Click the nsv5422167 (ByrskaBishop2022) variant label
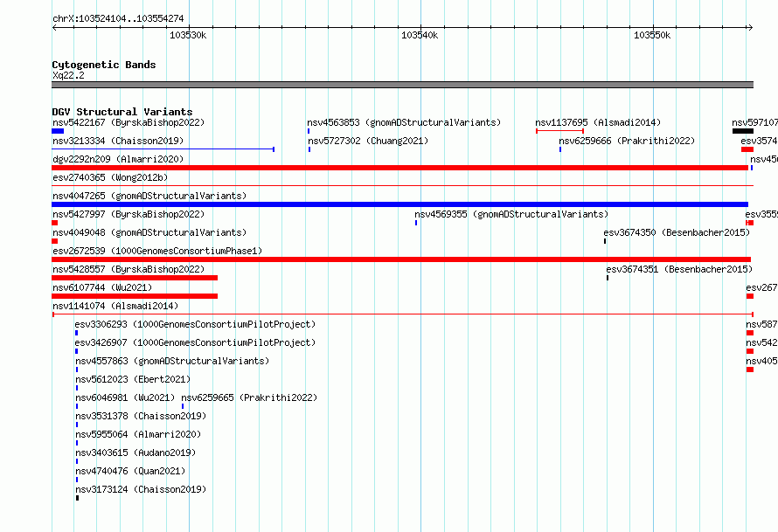Image resolution: width=778 pixels, height=532 pixels. (x=129, y=122)
